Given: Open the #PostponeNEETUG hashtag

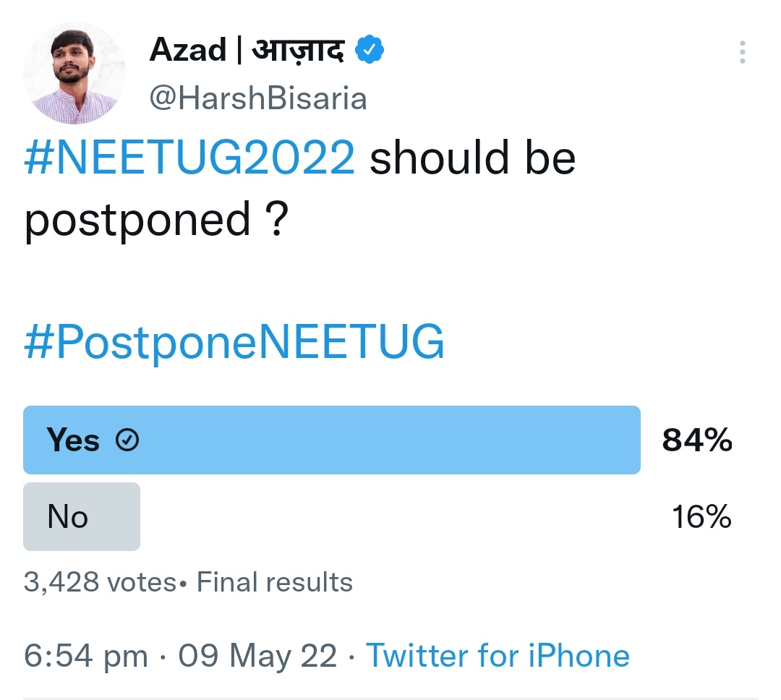Looking at the screenshot, I should pyautogui.click(x=233, y=341).
